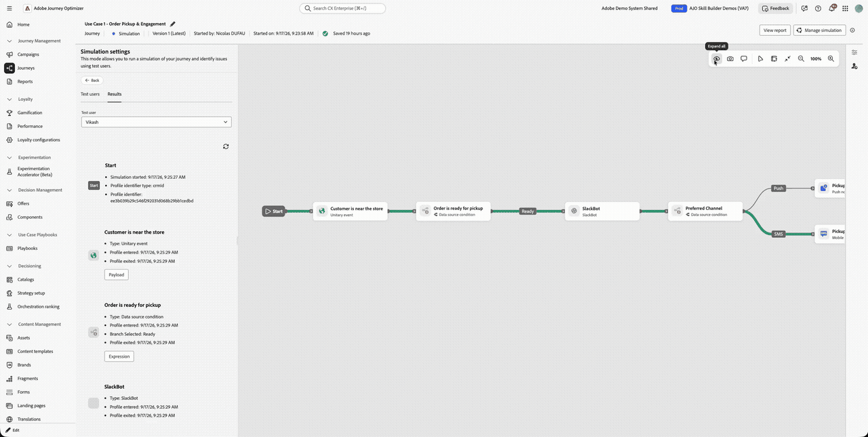The width and height of the screenshot is (868, 437).
Task: Click the Adobe logo icon
Action: [x=27, y=8]
